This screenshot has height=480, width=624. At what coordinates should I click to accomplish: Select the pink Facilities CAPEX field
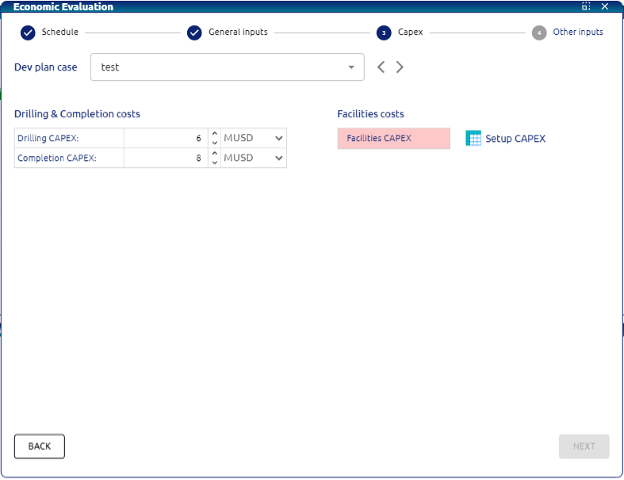point(393,138)
